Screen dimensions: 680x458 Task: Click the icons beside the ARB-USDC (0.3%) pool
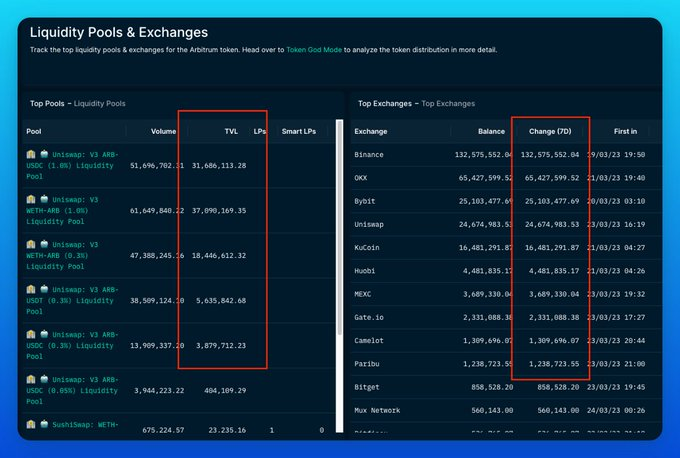[37, 334]
